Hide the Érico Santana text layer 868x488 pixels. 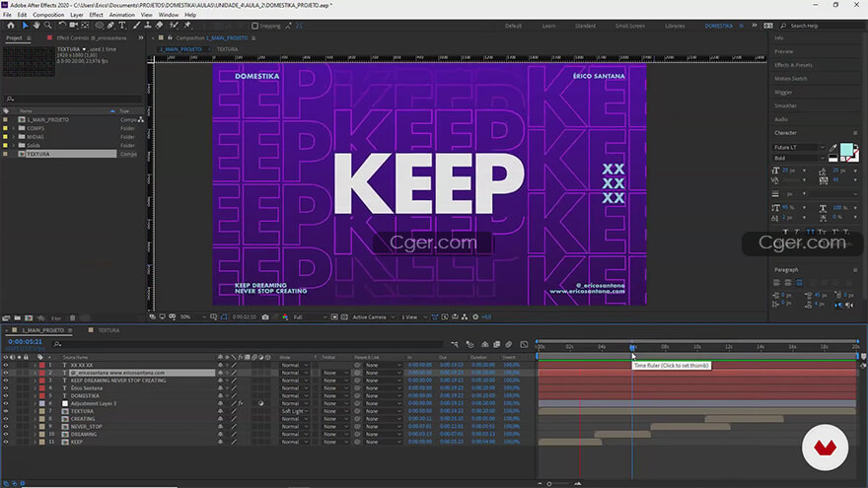click(6, 388)
